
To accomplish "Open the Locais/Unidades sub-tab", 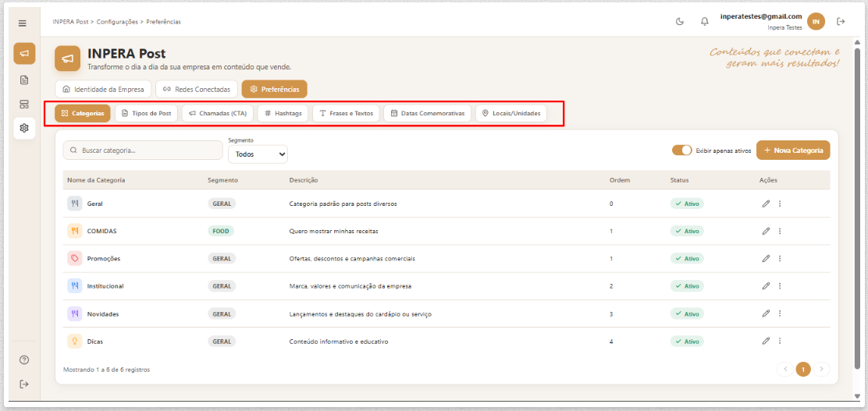I will click(x=511, y=113).
